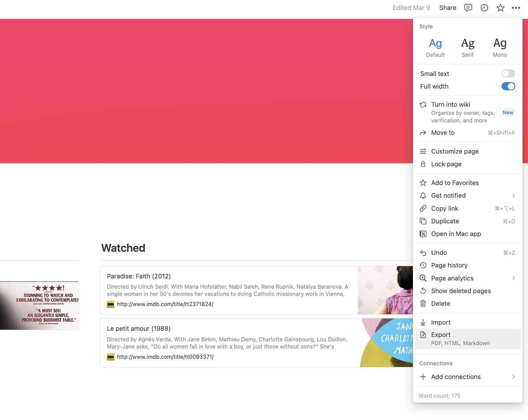Open page updates clock icon
The height and width of the screenshot is (420, 528).
click(484, 8)
